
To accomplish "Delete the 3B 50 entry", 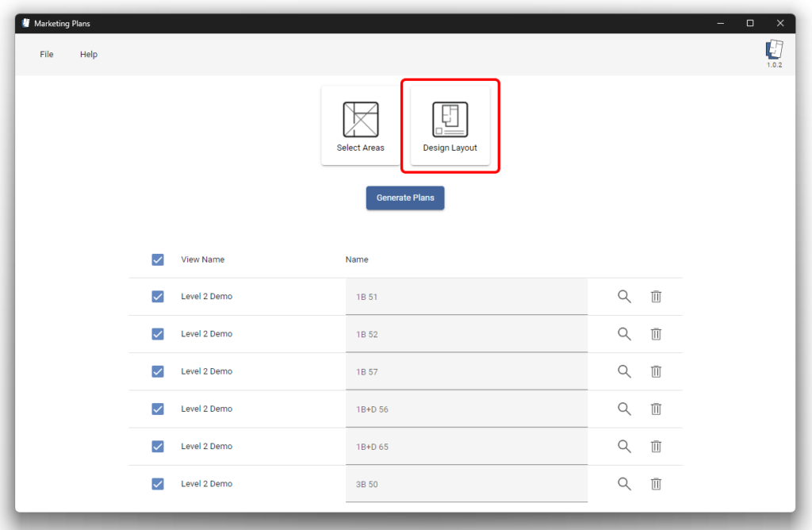I will 656,483.
